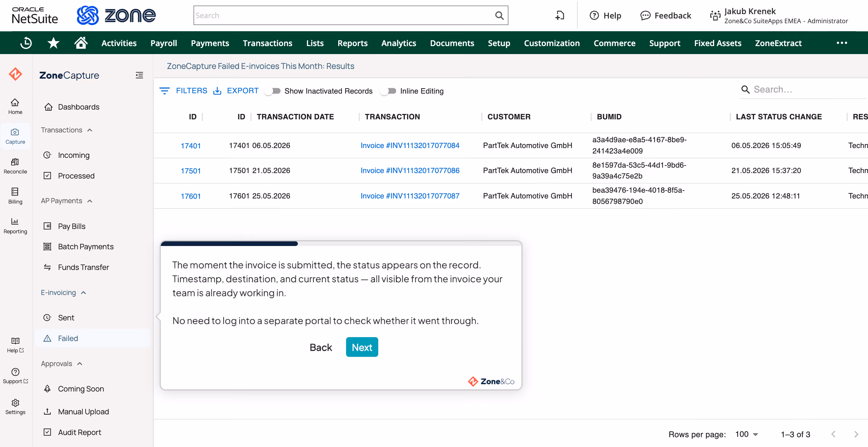868x447 pixels.
Task: Toggle Inline Editing switch
Action: tap(388, 91)
